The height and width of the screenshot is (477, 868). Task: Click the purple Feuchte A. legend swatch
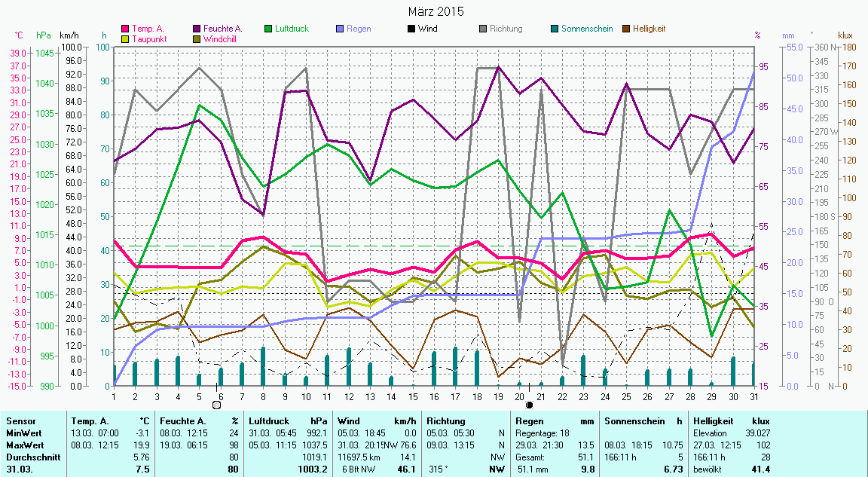[x=197, y=29]
